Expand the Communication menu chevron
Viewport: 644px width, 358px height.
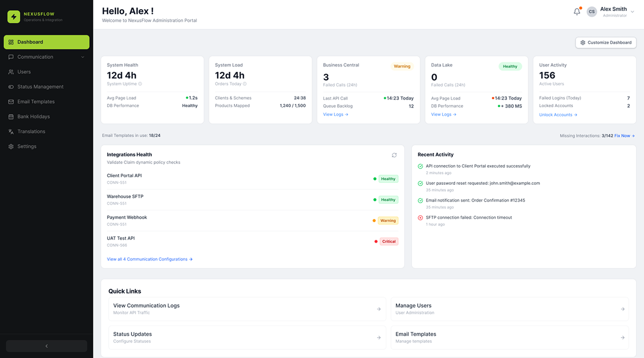[x=83, y=57]
